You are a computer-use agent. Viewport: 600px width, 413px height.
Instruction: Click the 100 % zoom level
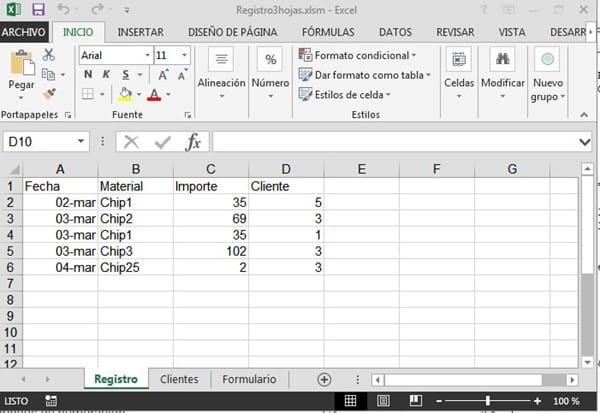[566, 401]
